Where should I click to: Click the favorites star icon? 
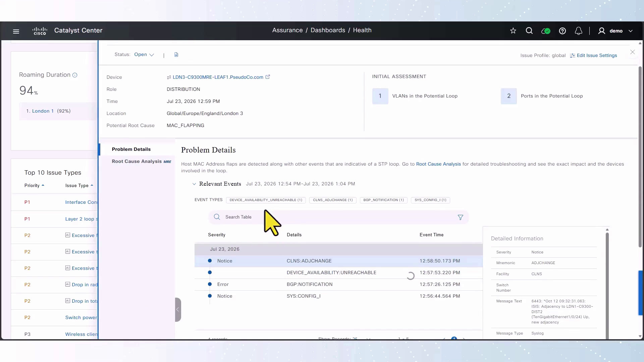(x=513, y=31)
